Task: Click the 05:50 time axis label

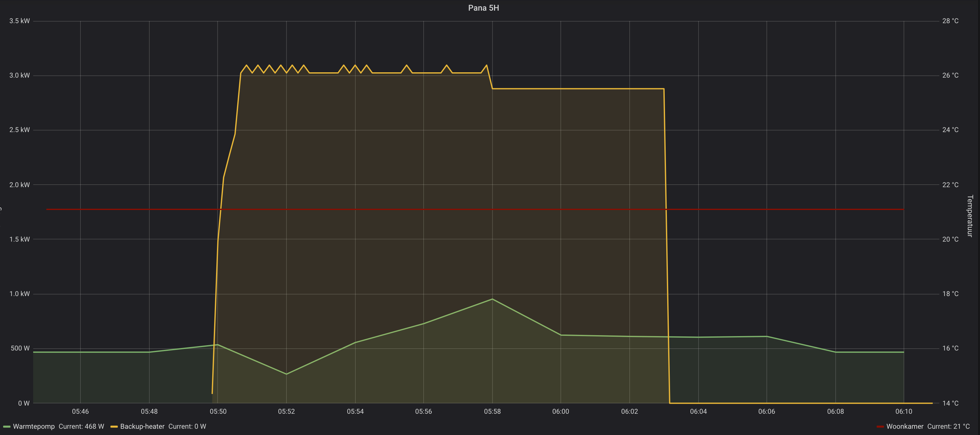Action: (x=218, y=412)
